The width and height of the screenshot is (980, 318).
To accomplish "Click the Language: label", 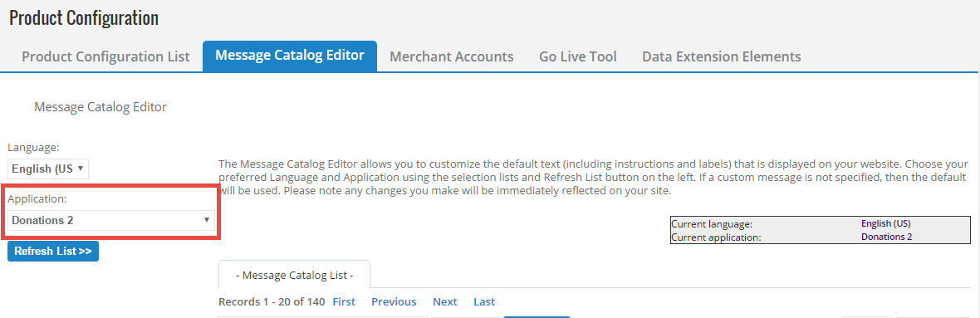I will pyautogui.click(x=33, y=148).
